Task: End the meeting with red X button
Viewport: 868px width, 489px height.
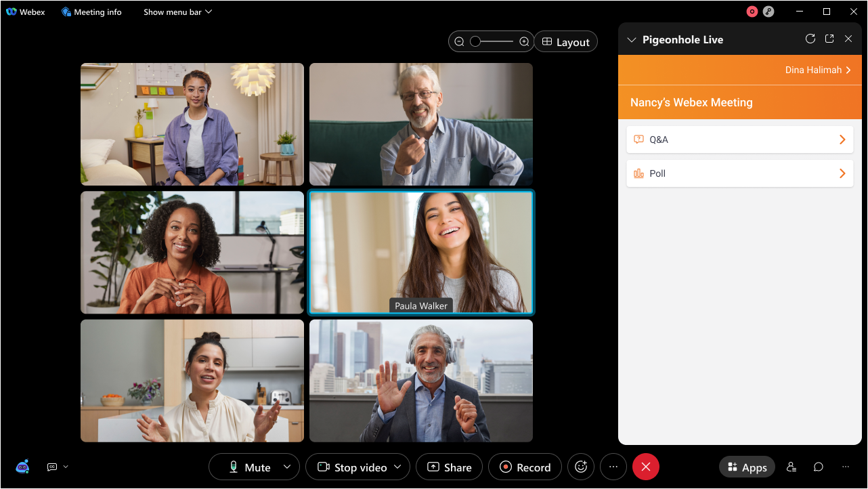Action: 645,467
